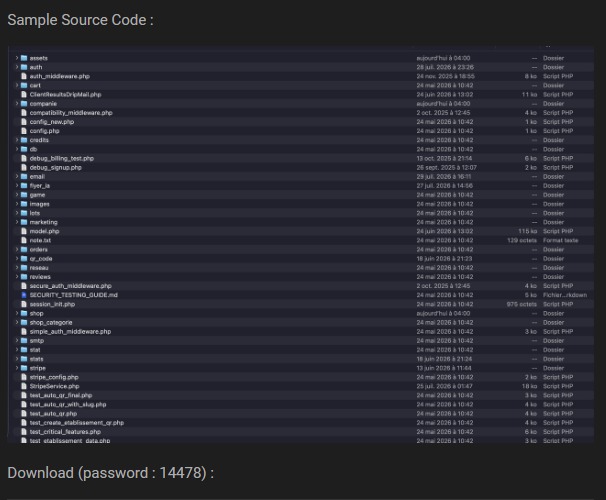Click the secure_auth_middleware.php file icon
This screenshot has height=500, width=606.
[24, 286]
